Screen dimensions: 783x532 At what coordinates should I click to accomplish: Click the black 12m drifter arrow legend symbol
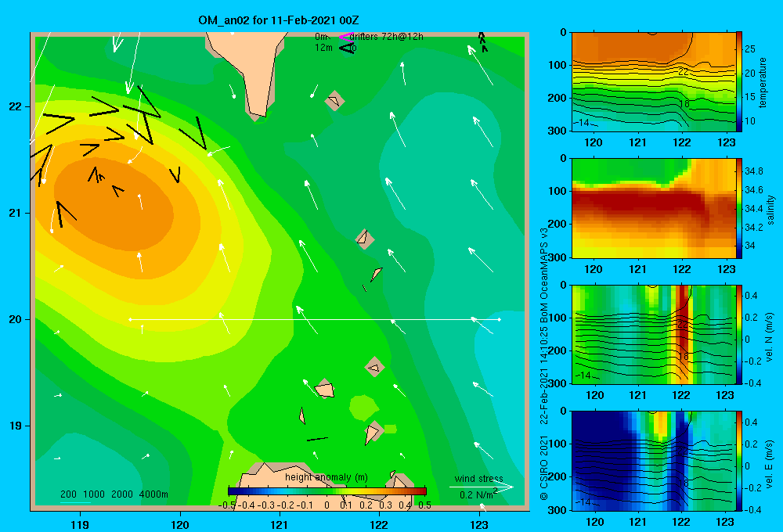[346, 48]
